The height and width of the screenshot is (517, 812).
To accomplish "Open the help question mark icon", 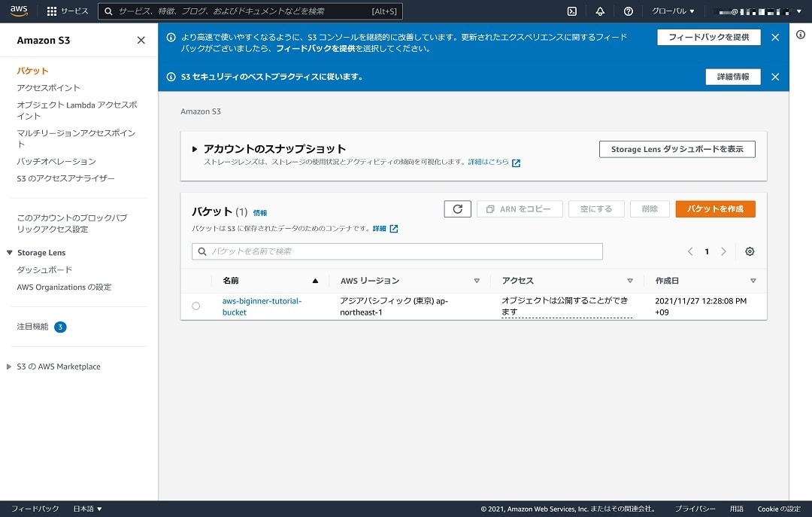I will (x=628, y=11).
